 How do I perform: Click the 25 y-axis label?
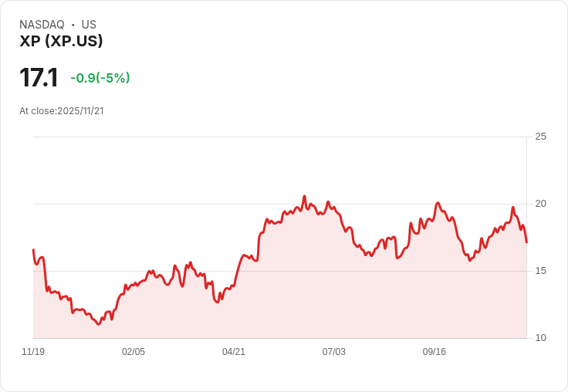541,137
